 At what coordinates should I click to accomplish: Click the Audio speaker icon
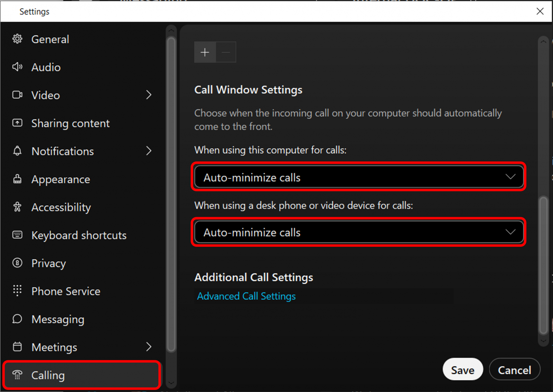[x=17, y=67]
